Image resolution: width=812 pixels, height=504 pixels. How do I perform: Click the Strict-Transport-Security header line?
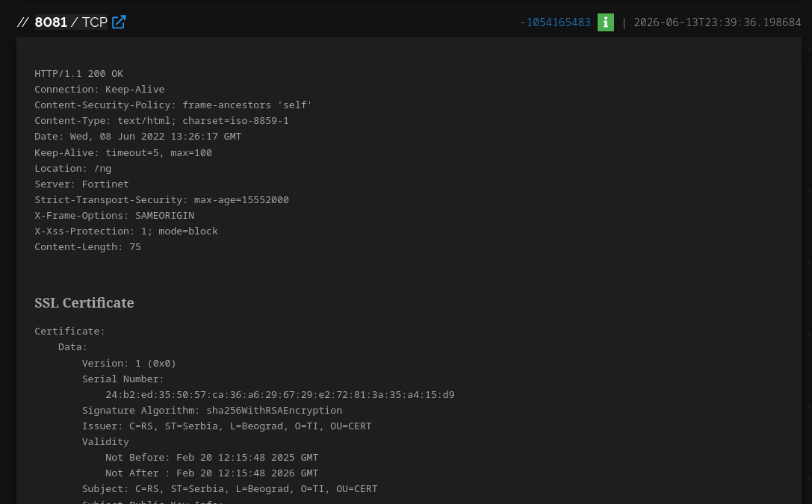[161, 200]
